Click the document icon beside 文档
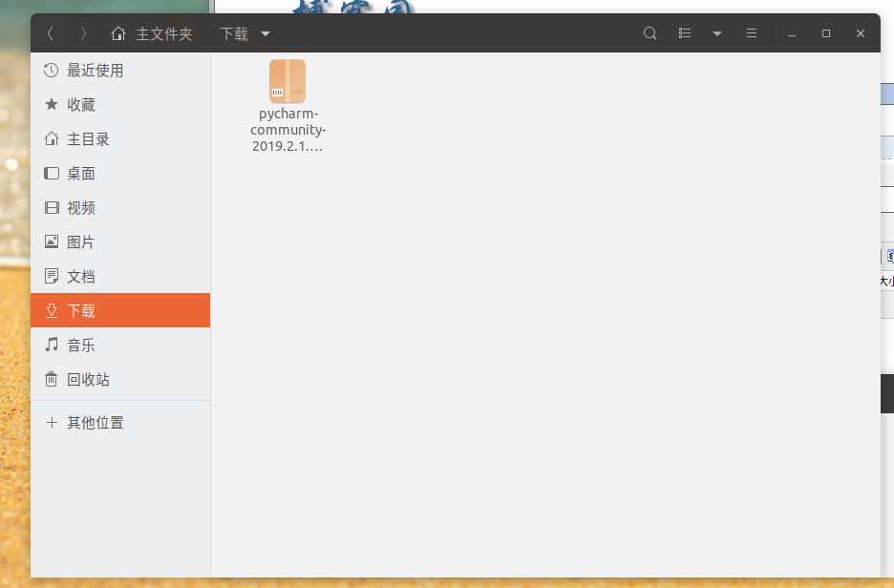 [52, 276]
